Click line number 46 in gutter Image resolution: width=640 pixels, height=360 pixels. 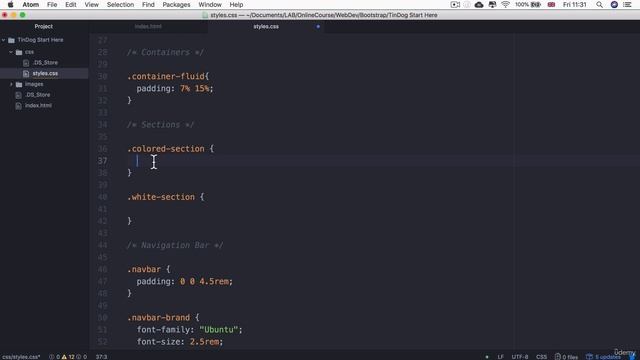[x=102, y=269]
